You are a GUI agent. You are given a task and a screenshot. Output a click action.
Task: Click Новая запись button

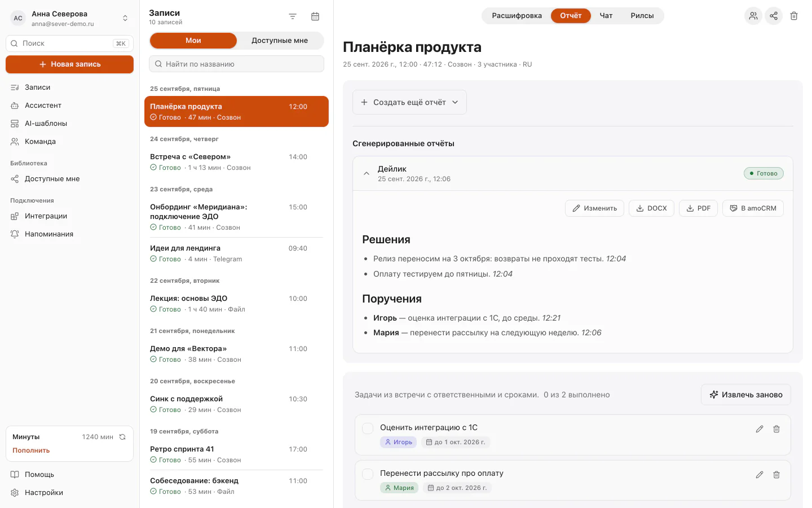tap(69, 64)
